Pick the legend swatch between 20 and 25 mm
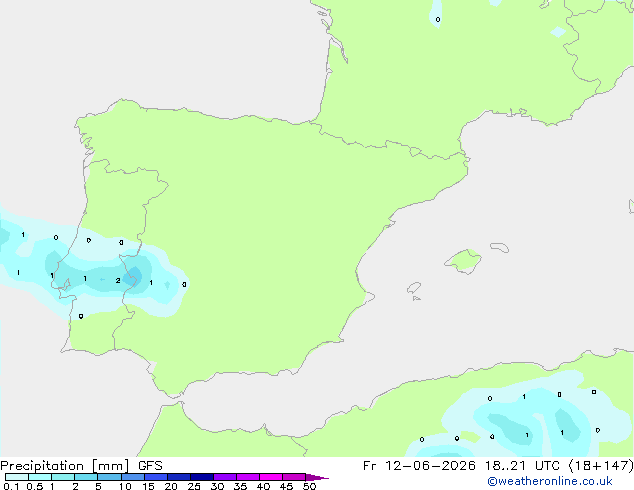This screenshot has width=634, height=490. coord(178,477)
